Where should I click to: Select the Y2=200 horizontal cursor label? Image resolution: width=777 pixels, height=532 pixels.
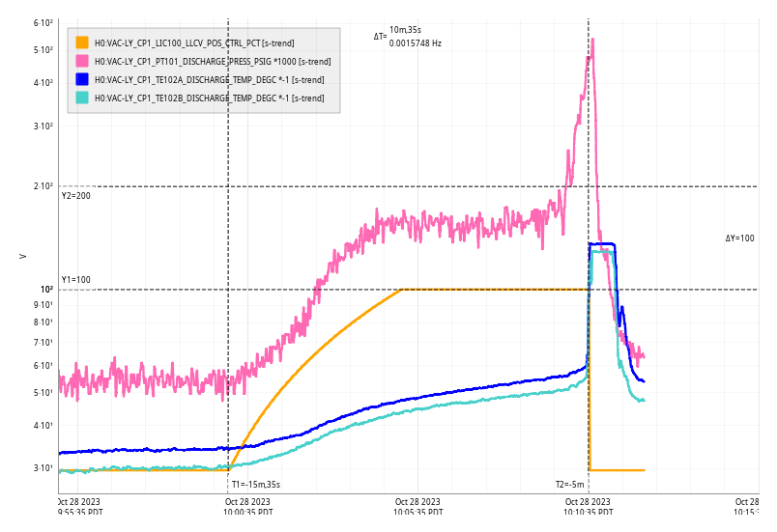[x=76, y=196]
